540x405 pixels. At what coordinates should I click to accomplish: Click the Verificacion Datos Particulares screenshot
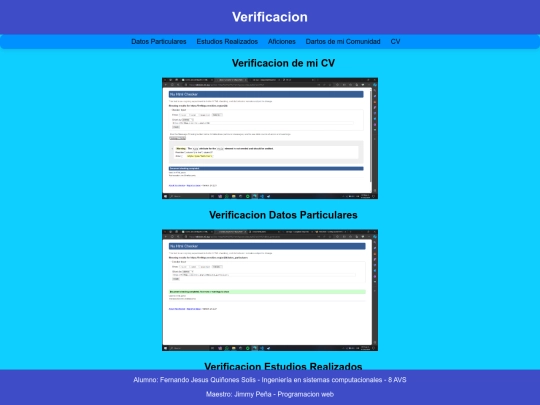coord(270,290)
